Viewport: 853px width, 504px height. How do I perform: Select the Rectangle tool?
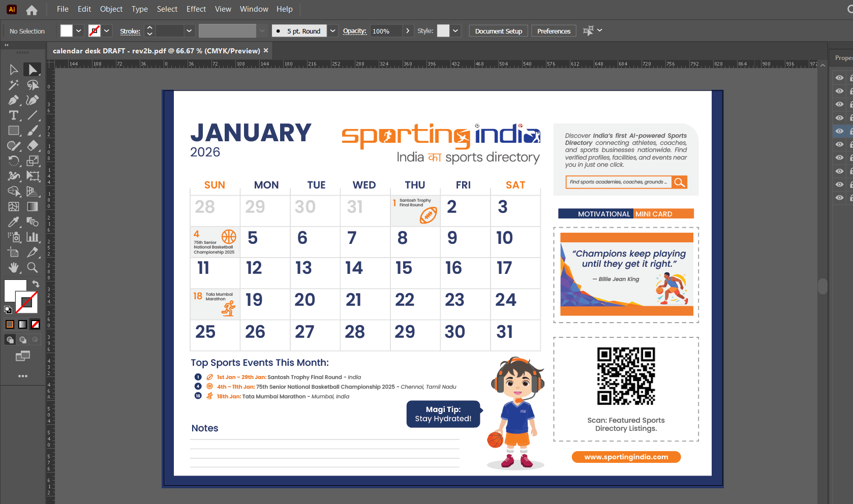coord(14,131)
